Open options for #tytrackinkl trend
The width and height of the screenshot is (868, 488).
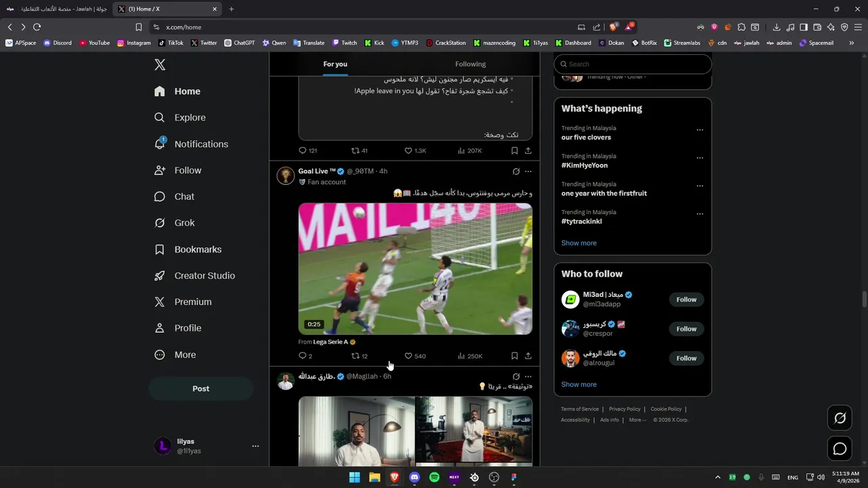(x=700, y=214)
